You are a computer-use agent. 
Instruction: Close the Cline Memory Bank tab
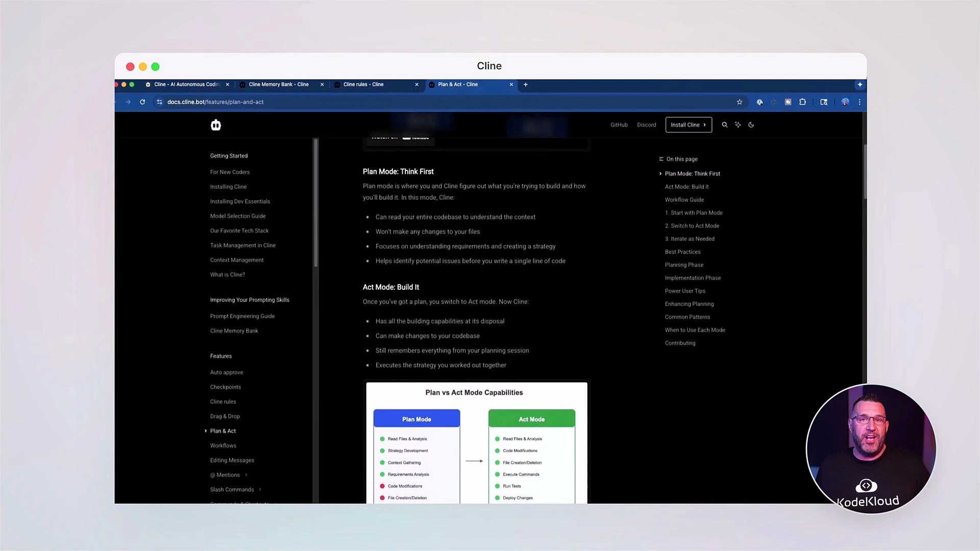point(322,85)
